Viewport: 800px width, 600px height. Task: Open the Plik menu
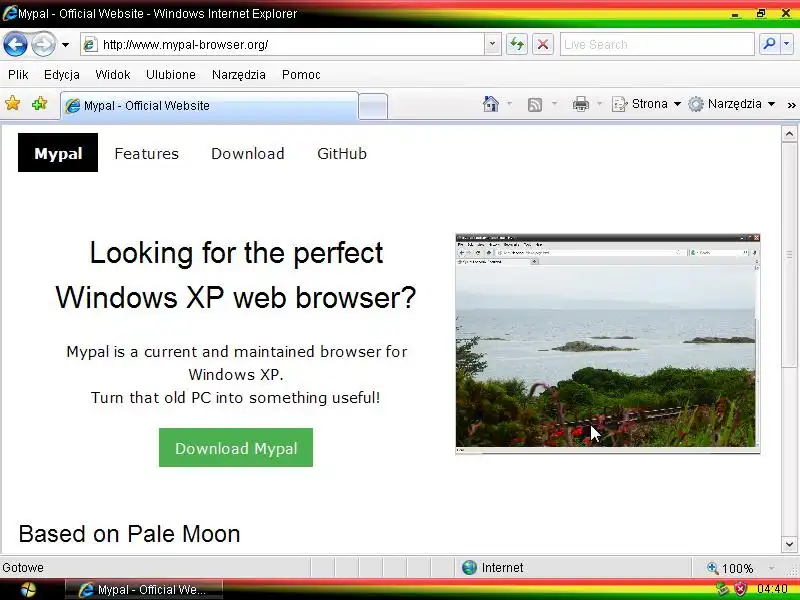click(x=18, y=74)
